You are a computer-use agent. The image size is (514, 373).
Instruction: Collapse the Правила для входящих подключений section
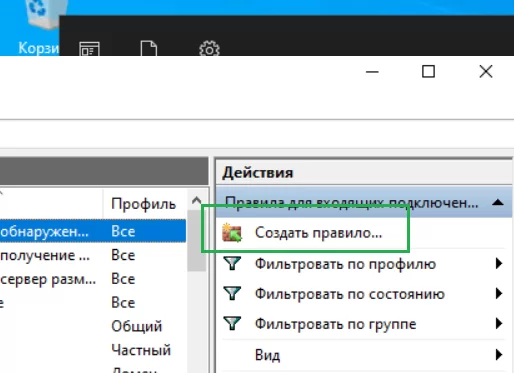498,202
